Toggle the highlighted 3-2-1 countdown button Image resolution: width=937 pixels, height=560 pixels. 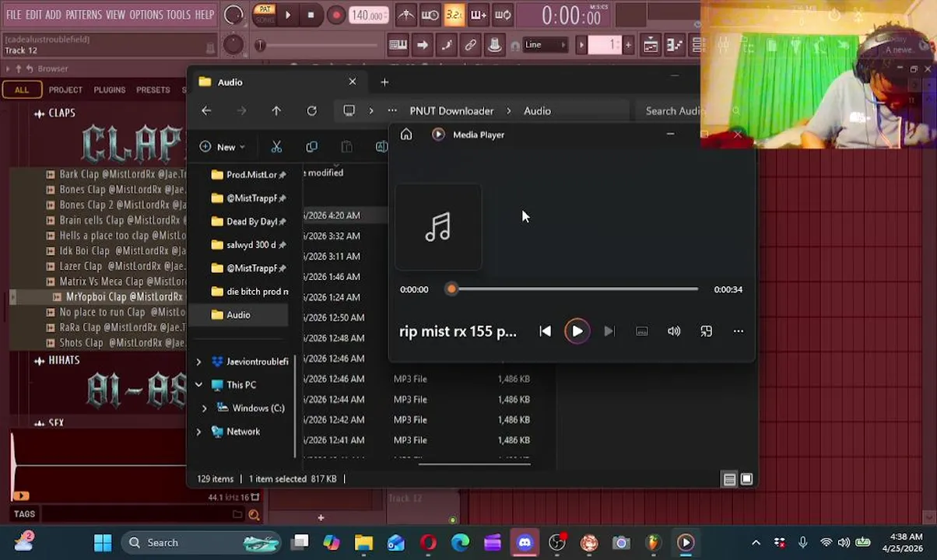454,15
